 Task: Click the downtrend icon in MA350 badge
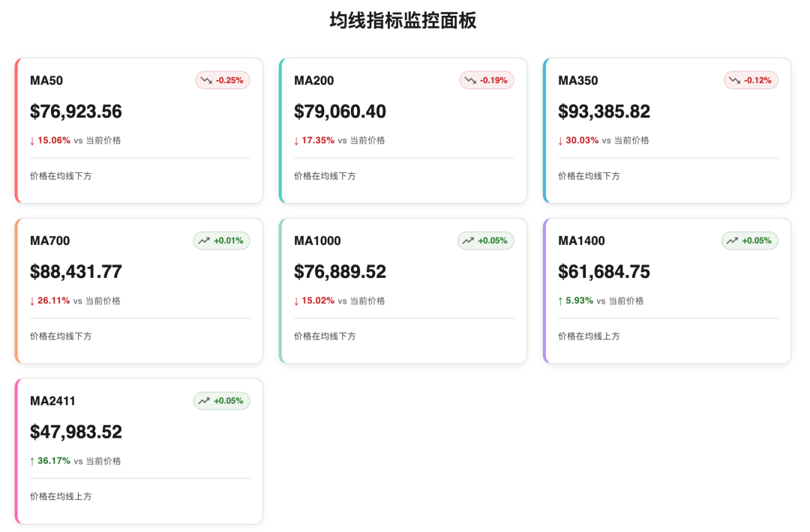click(x=734, y=80)
